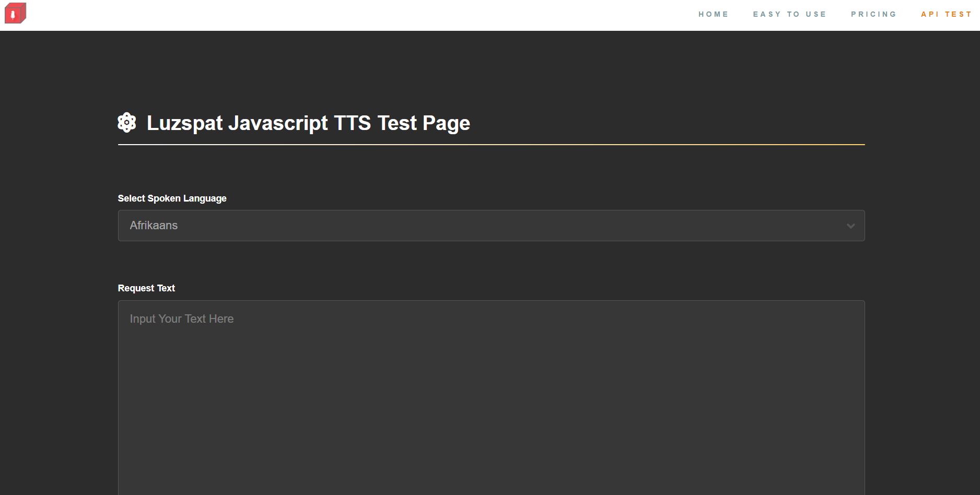Click the yellow divider line under title

coord(491,145)
